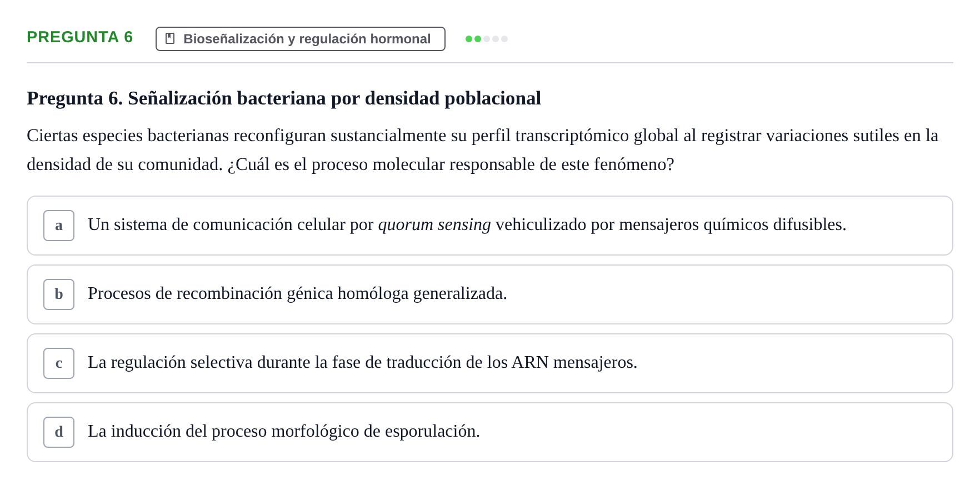Image resolution: width=980 pixels, height=490 pixels.
Task: Select answer option letter c
Action: (x=59, y=363)
